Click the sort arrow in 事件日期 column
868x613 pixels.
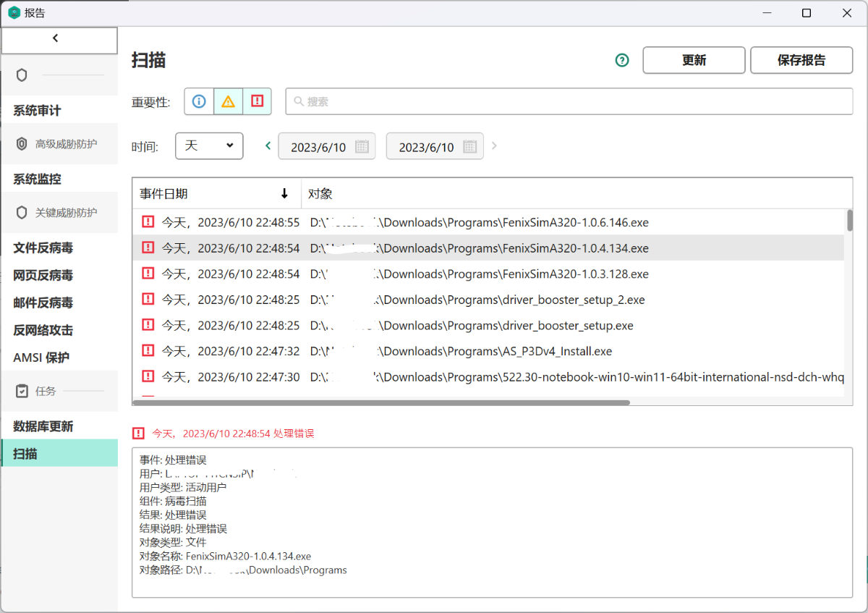click(x=284, y=193)
